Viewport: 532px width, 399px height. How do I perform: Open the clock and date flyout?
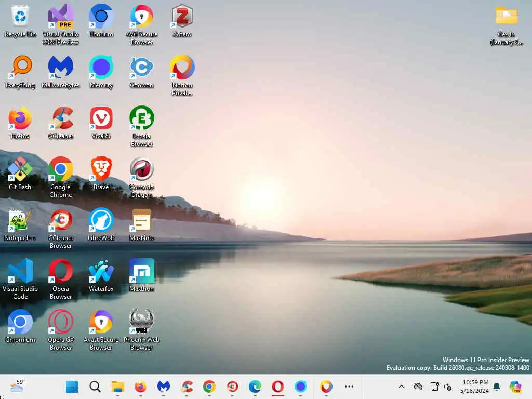coord(475,387)
